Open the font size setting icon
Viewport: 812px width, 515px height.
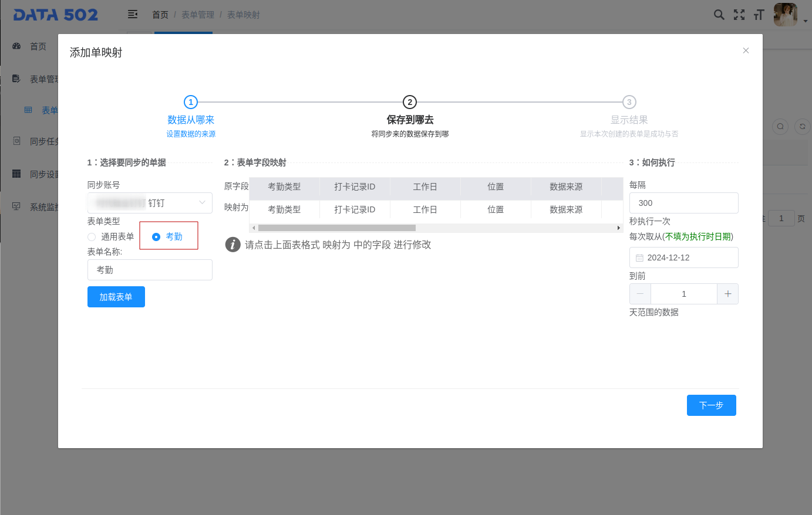pos(759,15)
